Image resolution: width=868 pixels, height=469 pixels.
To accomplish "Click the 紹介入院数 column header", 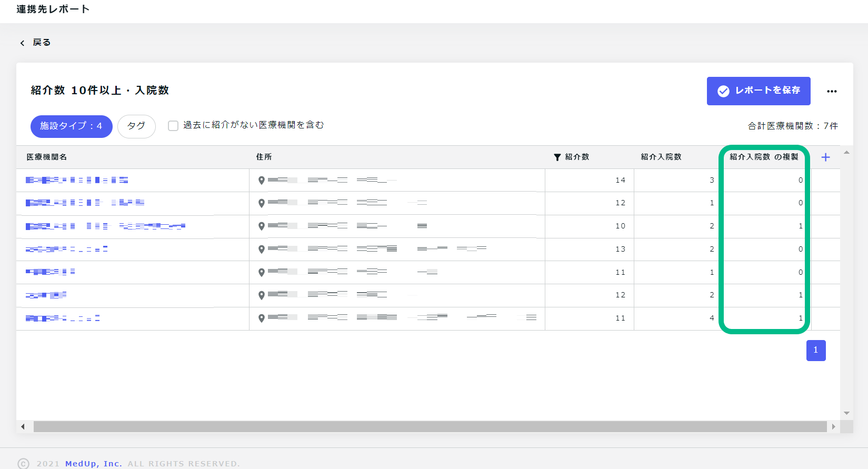I will pos(661,157).
